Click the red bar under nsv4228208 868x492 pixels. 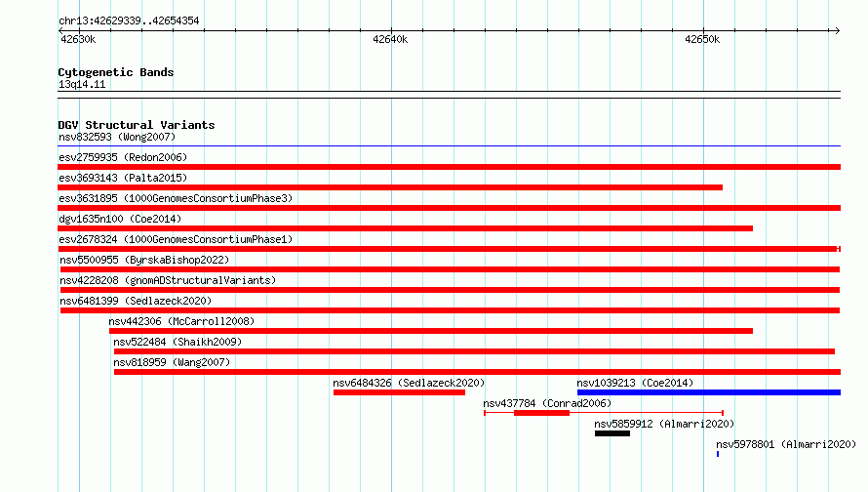pyautogui.click(x=450, y=290)
